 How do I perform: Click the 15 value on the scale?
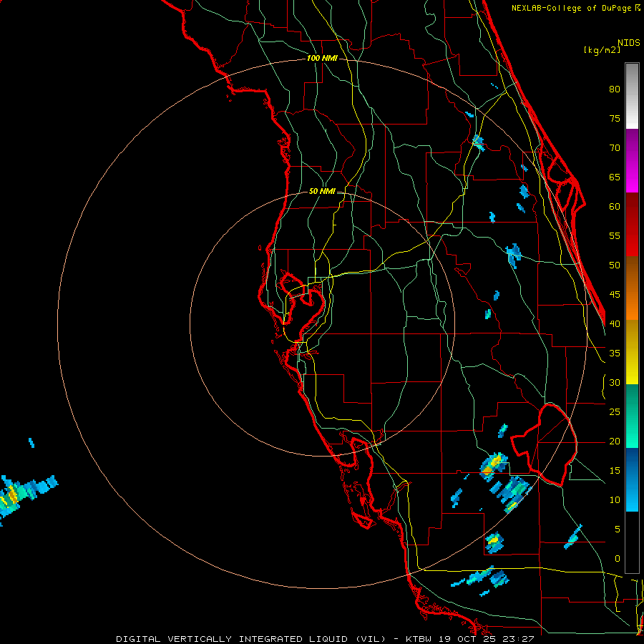(x=615, y=471)
